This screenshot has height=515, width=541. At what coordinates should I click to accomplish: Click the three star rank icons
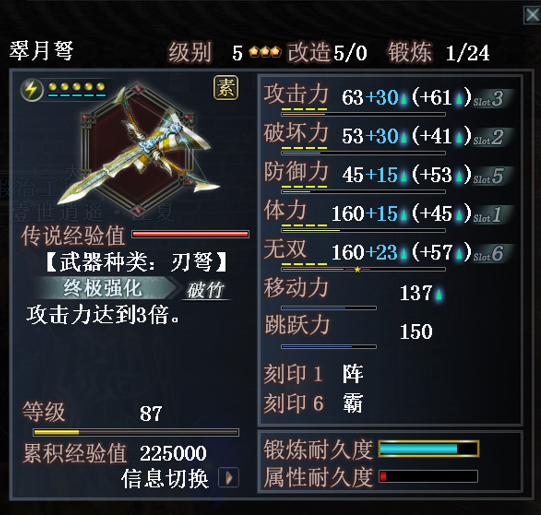pos(265,52)
